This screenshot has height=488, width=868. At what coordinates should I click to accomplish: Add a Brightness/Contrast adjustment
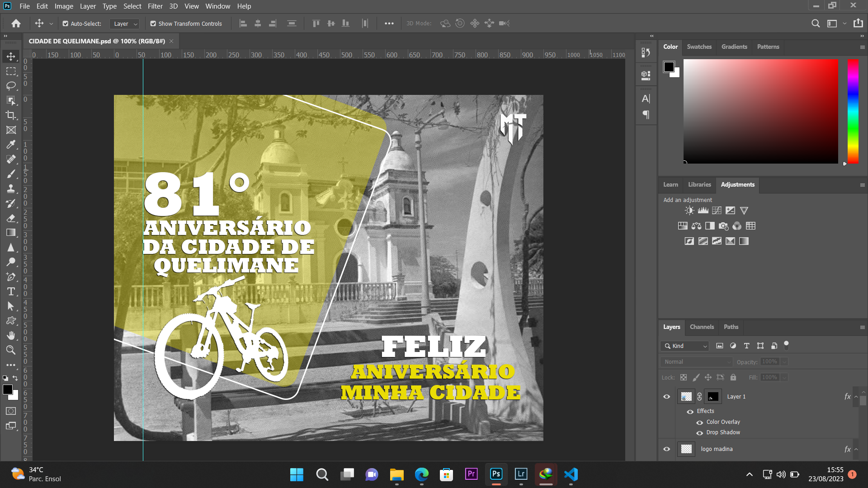tap(689, 211)
